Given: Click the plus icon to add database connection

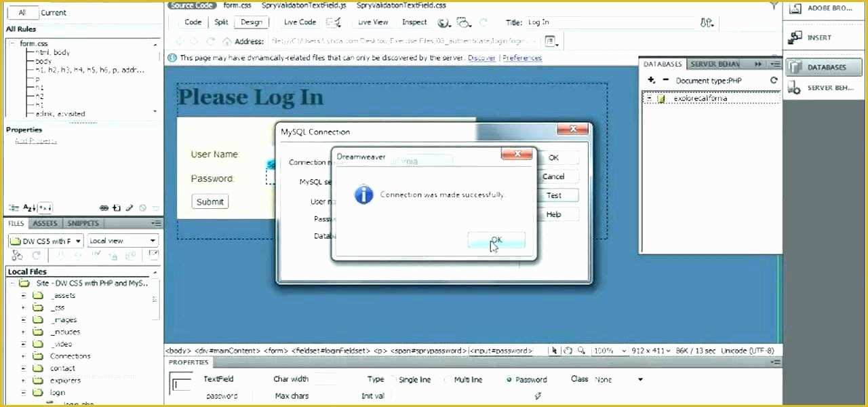Looking at the screenshot, I should tap(652, 80).
